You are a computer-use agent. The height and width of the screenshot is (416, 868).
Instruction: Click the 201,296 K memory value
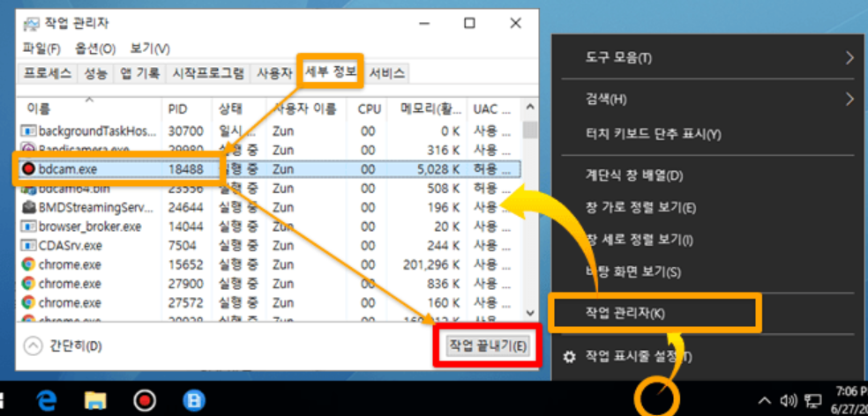[x=430, y=264]
